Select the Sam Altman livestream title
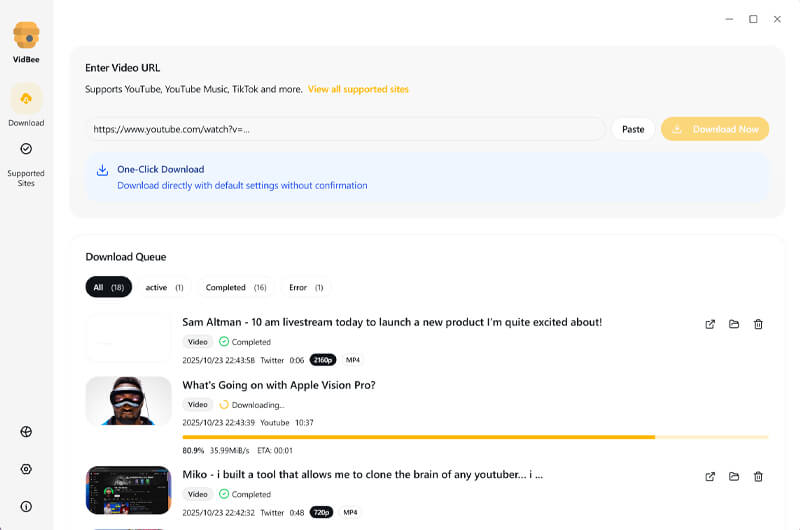800x530 pixels. tap(392, 322)
